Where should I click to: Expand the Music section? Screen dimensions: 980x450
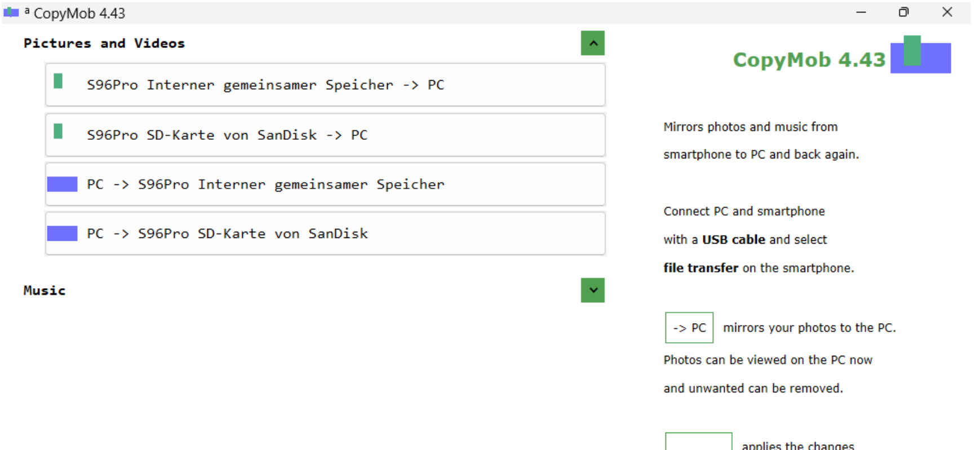pos(592,290)
